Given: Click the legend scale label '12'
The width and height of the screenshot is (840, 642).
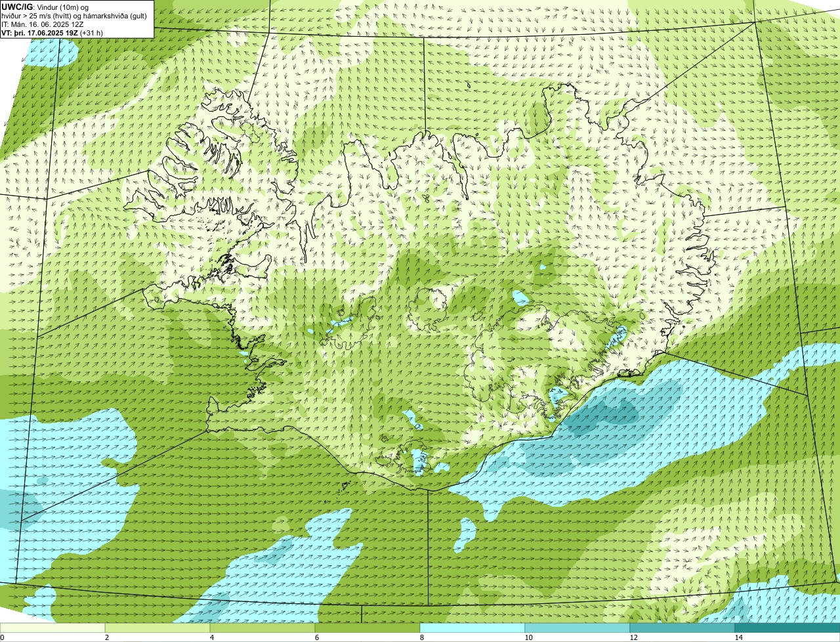Looking at the screenshot, I should [x=633, y=637].
